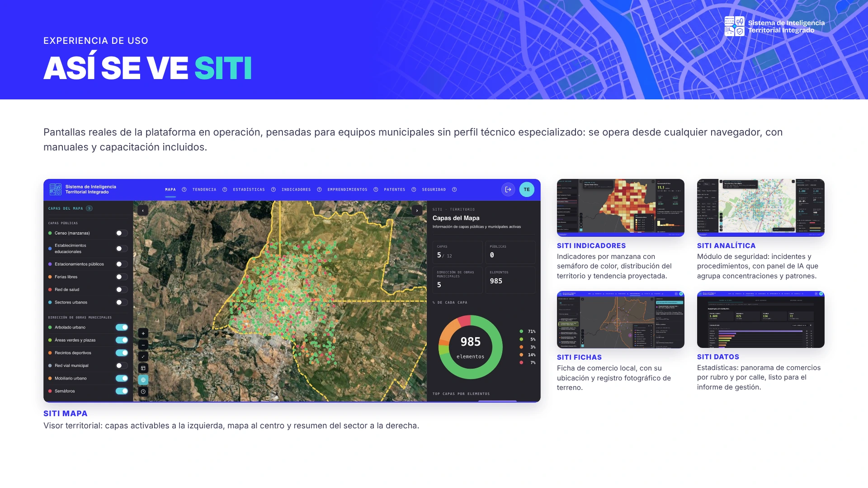868x488 pixels.
Task: Click the 7% red legend dot
Action: [521, 363]
